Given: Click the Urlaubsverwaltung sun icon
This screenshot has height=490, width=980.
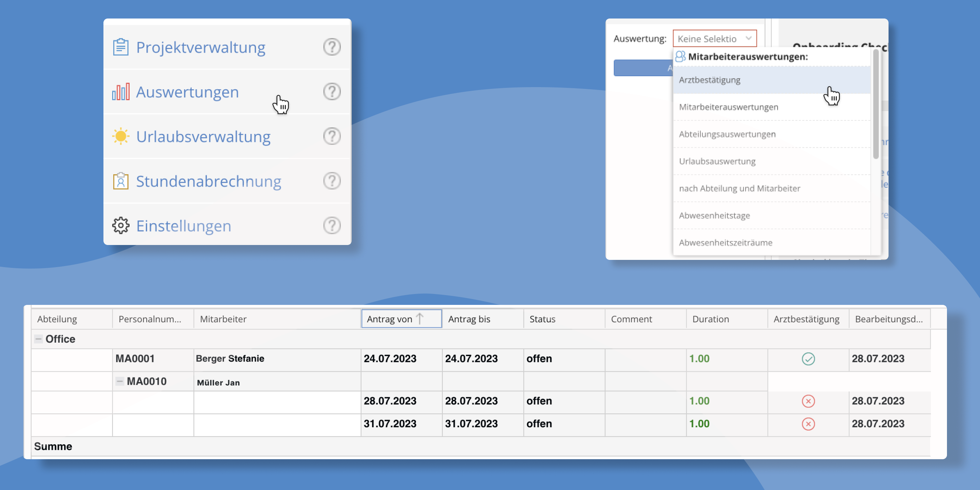Looking at the screenshot, I should point(121,136).
